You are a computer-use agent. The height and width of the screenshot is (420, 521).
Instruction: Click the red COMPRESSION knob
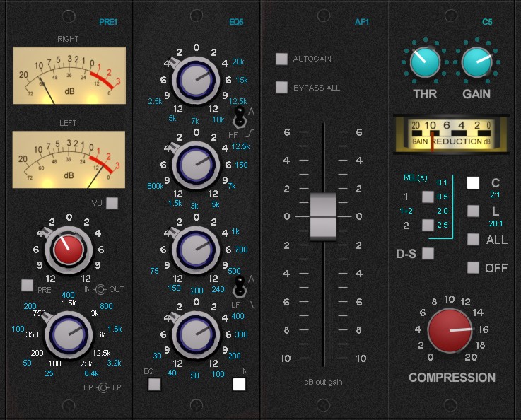(450, 331)
